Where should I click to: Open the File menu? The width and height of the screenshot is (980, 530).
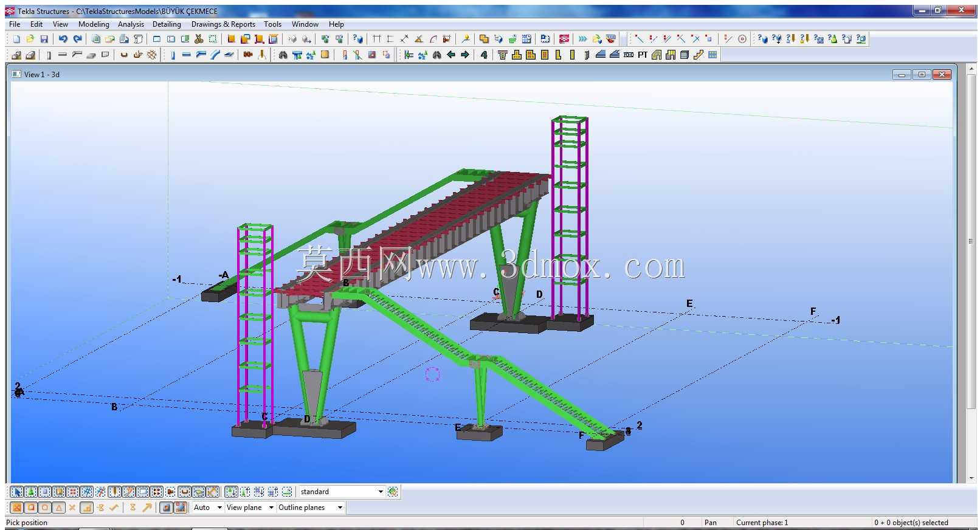(15, 24)
